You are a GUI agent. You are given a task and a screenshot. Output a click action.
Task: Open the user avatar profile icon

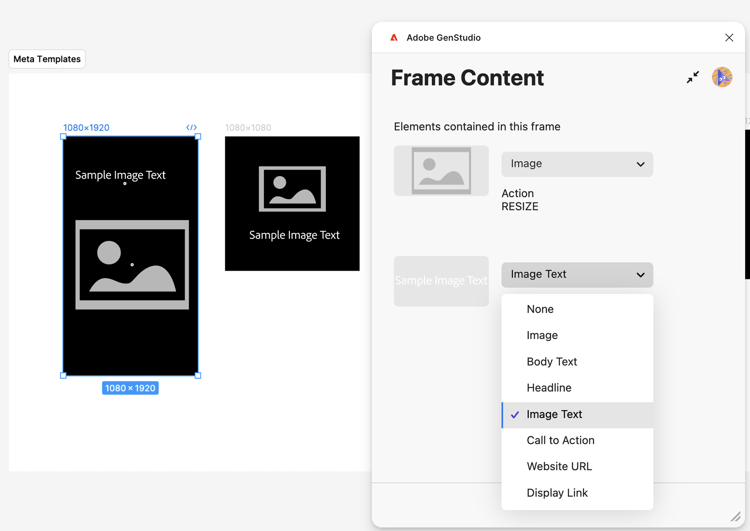coord(722,77)
